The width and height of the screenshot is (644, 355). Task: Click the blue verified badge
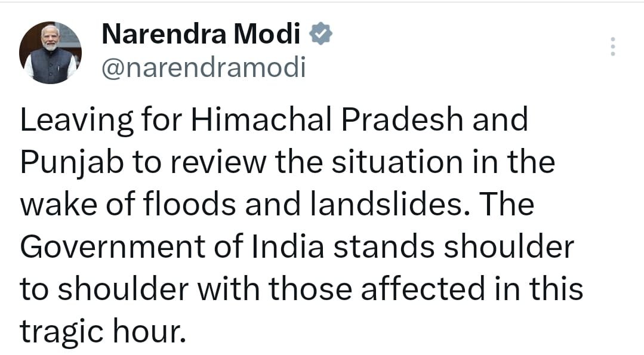(321, 35)
